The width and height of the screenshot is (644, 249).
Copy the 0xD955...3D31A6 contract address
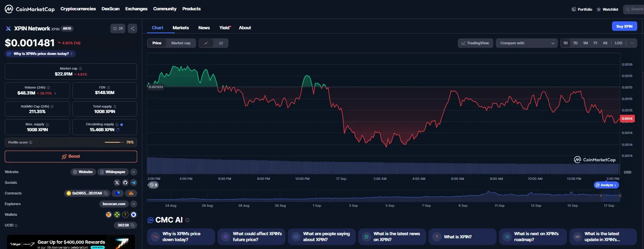click(106, 193)
